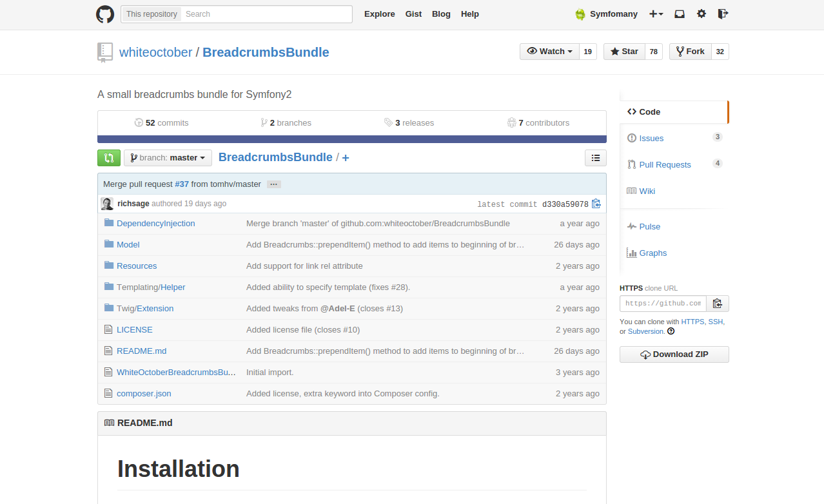This screenshot has width=824, height=504.
Task: Open the Pulse tab
Action: pyautogui.click(x=674, y=227)
